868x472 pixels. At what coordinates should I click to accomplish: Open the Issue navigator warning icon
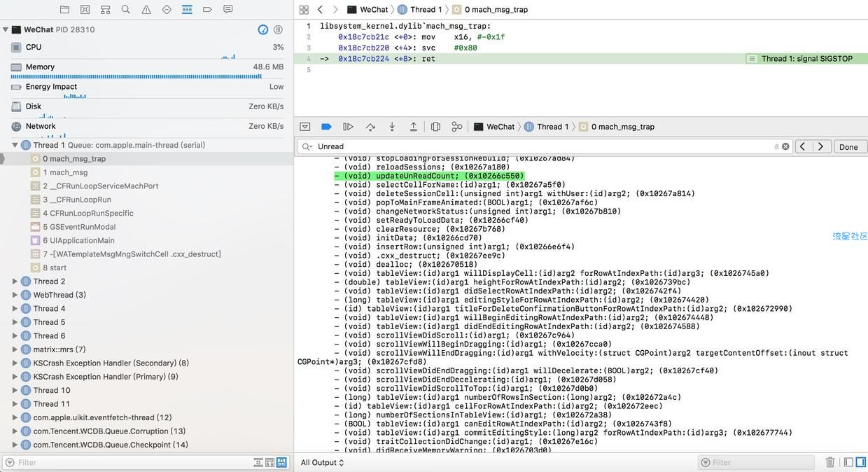click(x=146, y=10)
